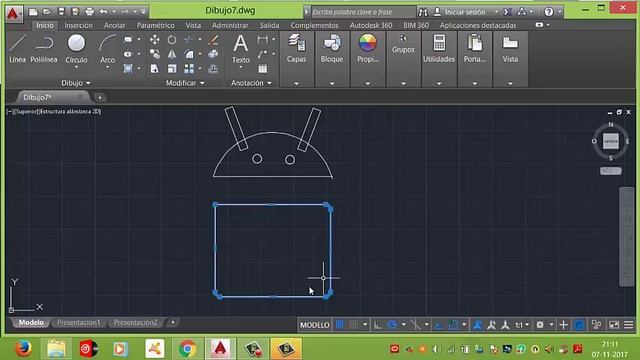Open the Grupos panel button
This screenshot has height=360, width=640.
tap(403, 44)
